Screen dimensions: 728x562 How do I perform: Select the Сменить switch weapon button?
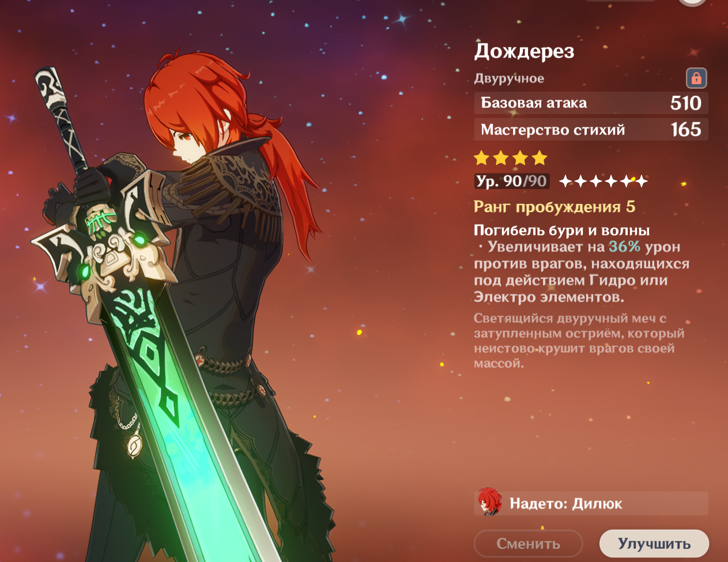[528, 544]
